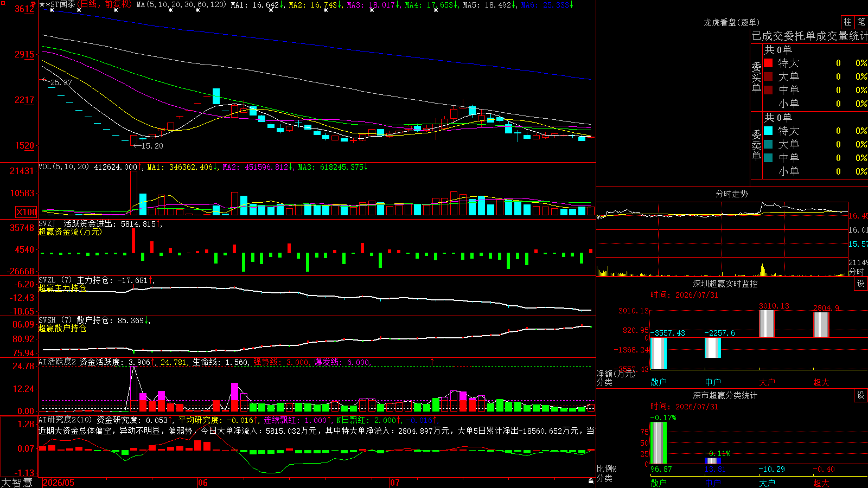Click the star icon before *ST闻泰
868x488 pixels.
(42, 5)
